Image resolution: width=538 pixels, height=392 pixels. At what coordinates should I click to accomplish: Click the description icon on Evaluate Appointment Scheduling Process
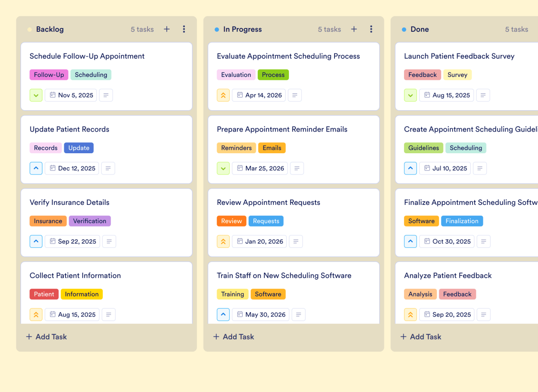click(295, 95)
